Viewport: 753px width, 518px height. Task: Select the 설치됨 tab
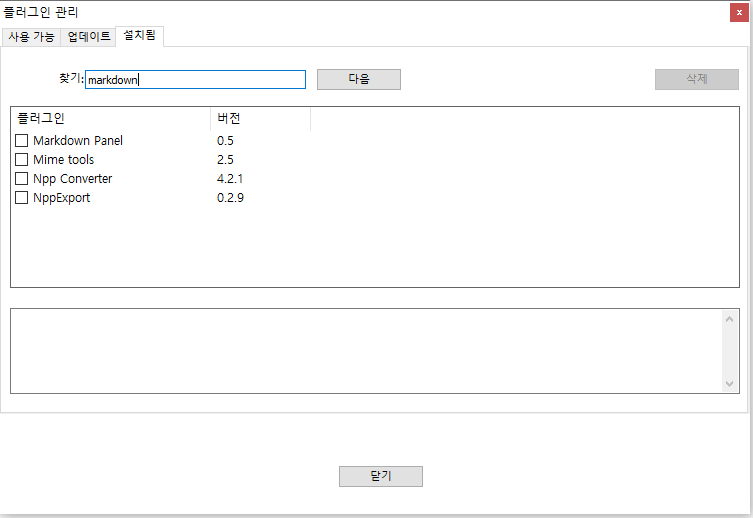139,36
